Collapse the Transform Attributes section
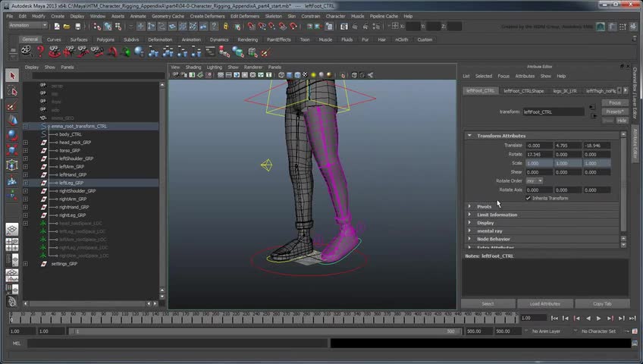Image resolution: width=643 pixels, height=364 pixels. coord(470,136)
